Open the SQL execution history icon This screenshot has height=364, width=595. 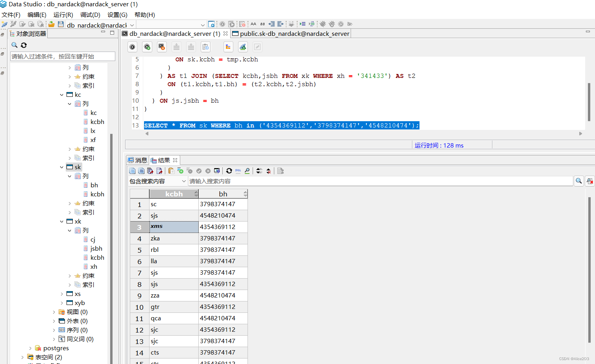coord(205,47)
